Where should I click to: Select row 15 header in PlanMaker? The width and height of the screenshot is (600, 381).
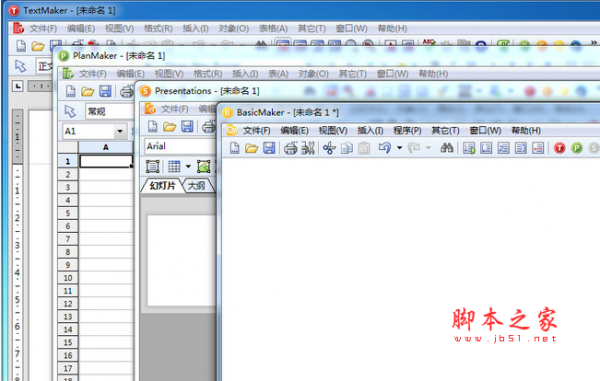click(x=68, y=342)
